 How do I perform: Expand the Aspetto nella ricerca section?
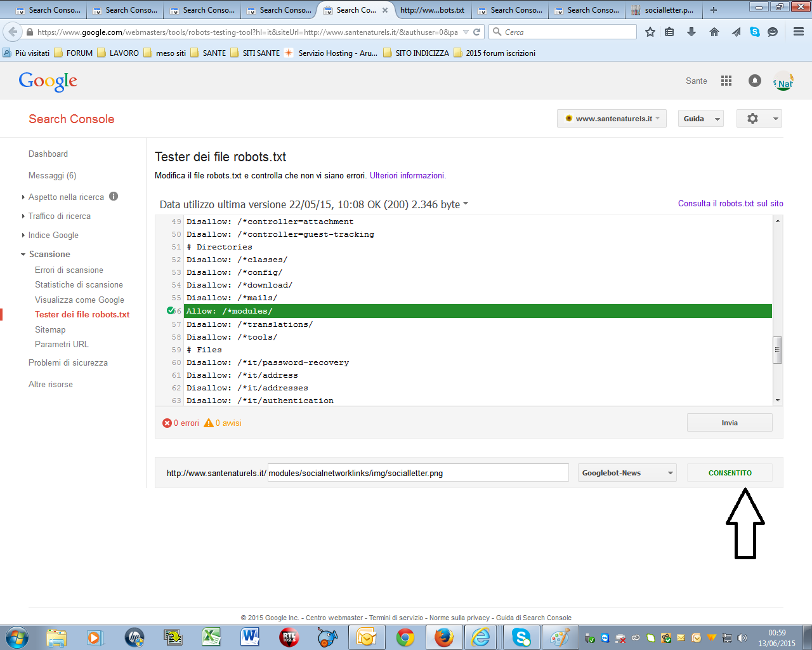[x=23, y=197]
